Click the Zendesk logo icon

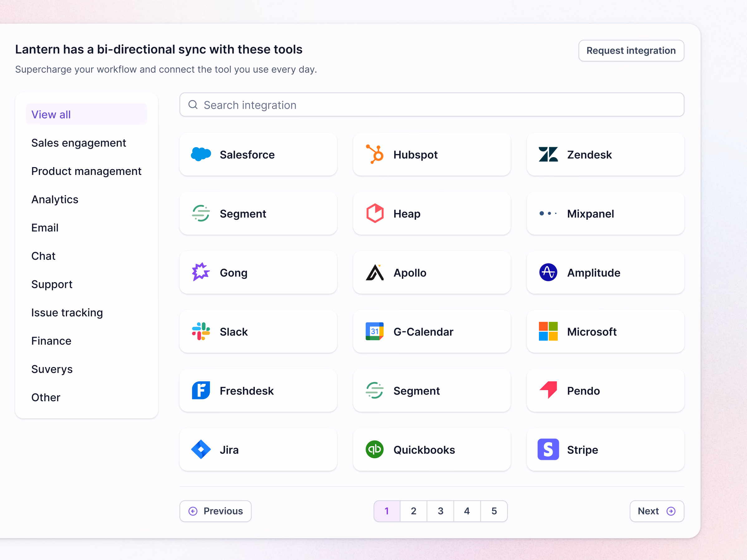pyautogui.click(x=548, y=155)
